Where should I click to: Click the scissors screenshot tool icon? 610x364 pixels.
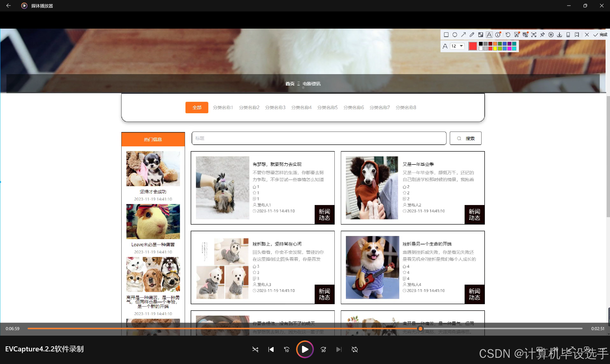coord(517,35)
